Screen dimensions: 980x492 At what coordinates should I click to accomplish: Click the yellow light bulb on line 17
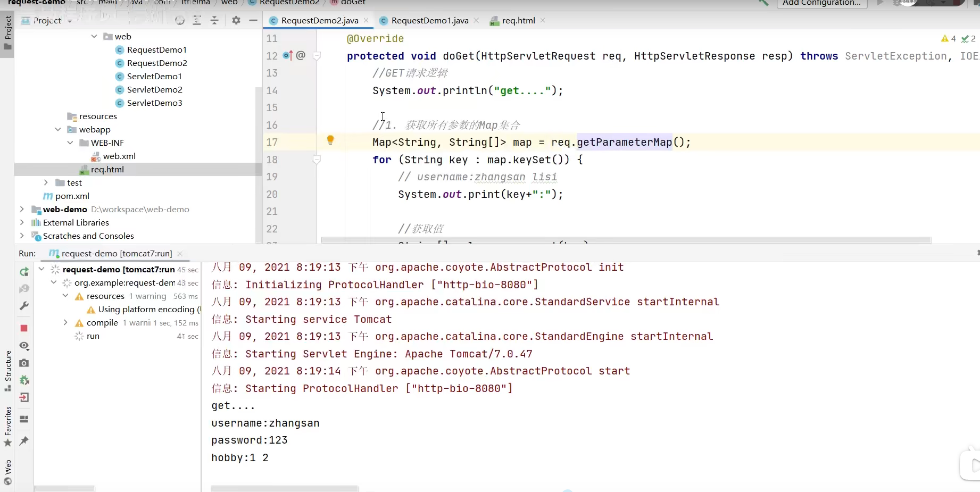click(330, 140)
